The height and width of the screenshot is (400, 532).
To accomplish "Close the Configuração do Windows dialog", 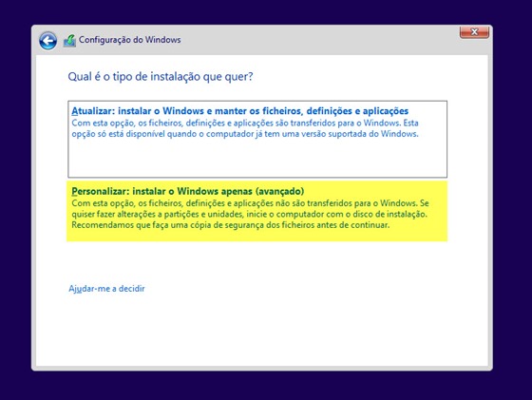I will (474, 32).
